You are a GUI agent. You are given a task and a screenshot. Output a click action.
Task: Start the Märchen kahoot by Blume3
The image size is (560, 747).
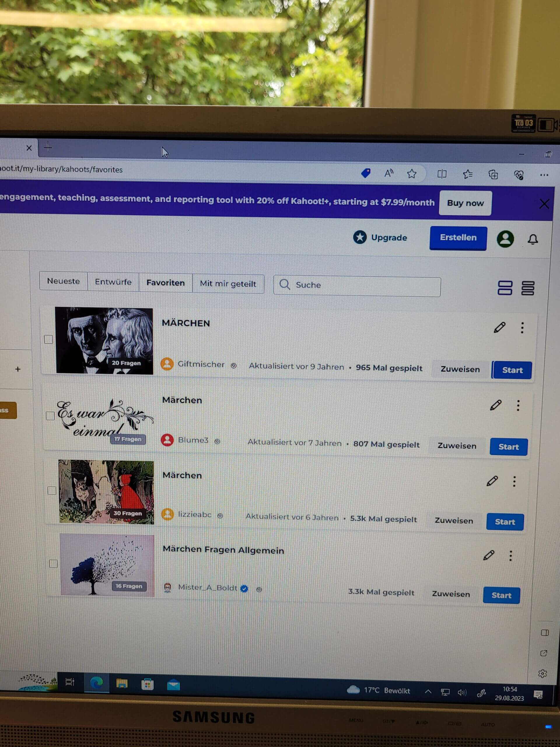508,447
